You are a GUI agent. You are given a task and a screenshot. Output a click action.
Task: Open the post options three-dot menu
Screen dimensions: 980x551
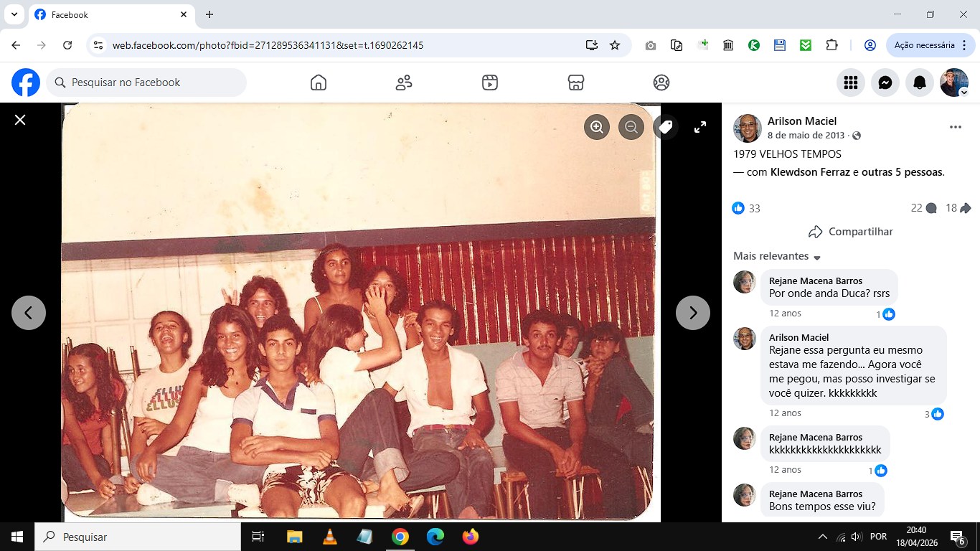(x=955, y=127)
